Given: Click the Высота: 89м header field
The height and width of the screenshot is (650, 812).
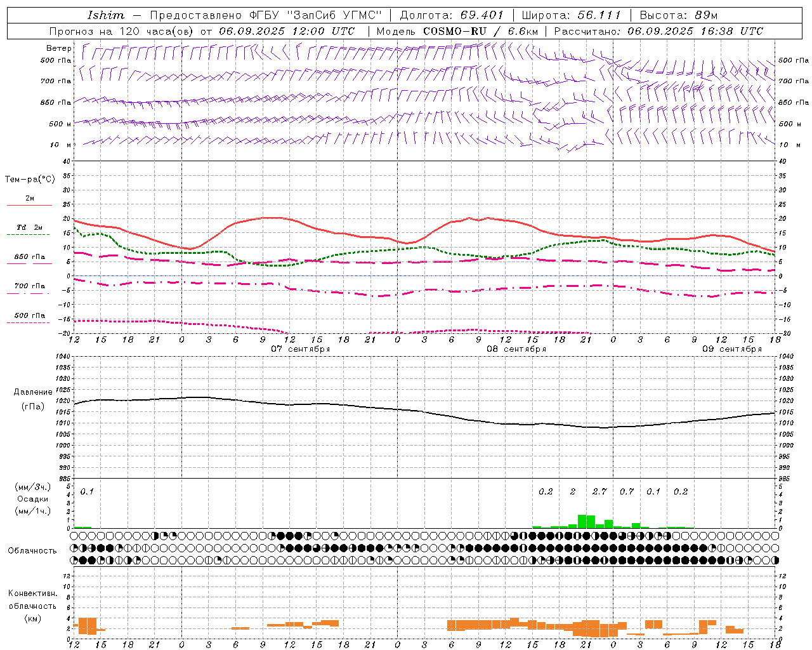Looking at the screenshot, I should (678, 15).
